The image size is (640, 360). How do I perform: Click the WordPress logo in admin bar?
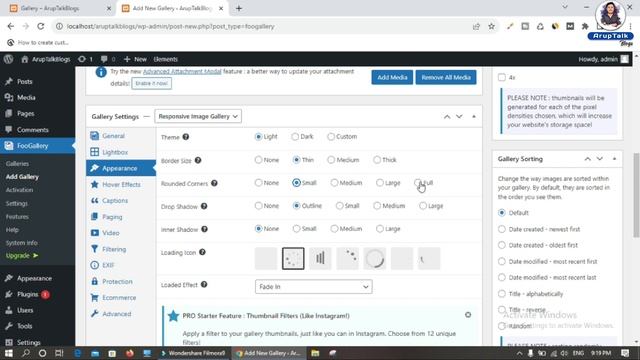9,59
